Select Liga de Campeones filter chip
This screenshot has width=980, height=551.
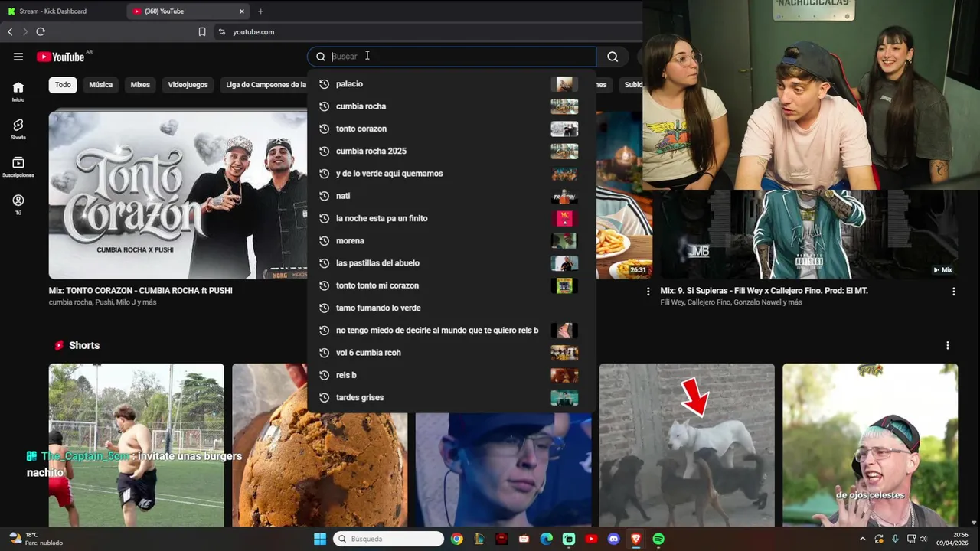(265, 85)
